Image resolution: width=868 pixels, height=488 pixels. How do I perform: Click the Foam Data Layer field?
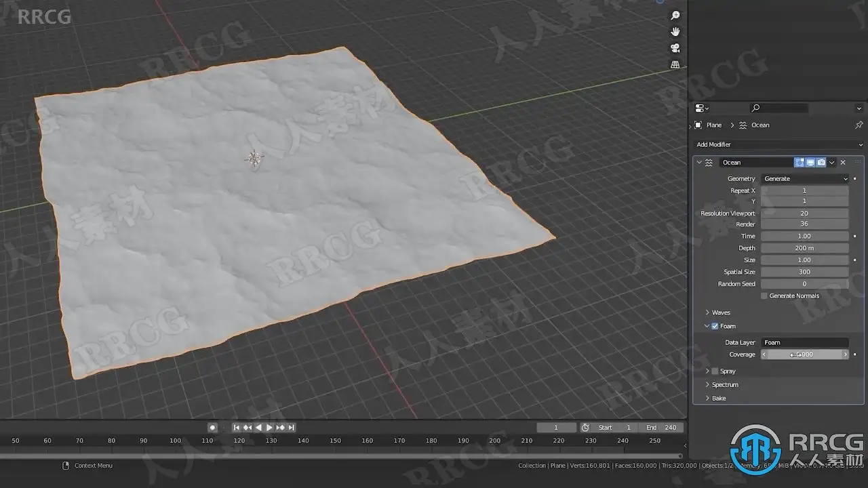805,342
